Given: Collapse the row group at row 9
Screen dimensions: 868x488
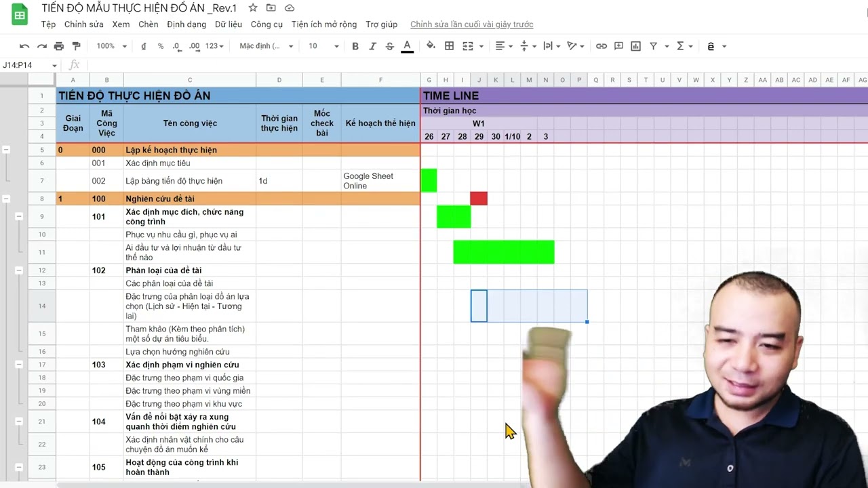Looking at the screenshot, I should click(x=19, y=216).
